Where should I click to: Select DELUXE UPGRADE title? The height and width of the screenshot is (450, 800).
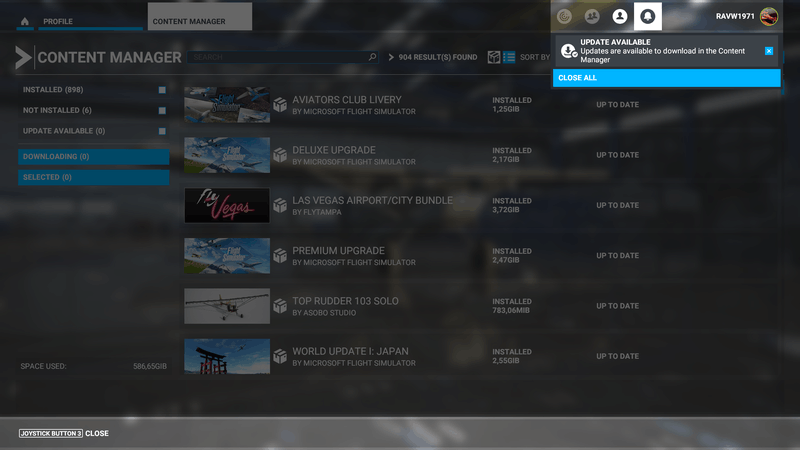pos(334,150)
